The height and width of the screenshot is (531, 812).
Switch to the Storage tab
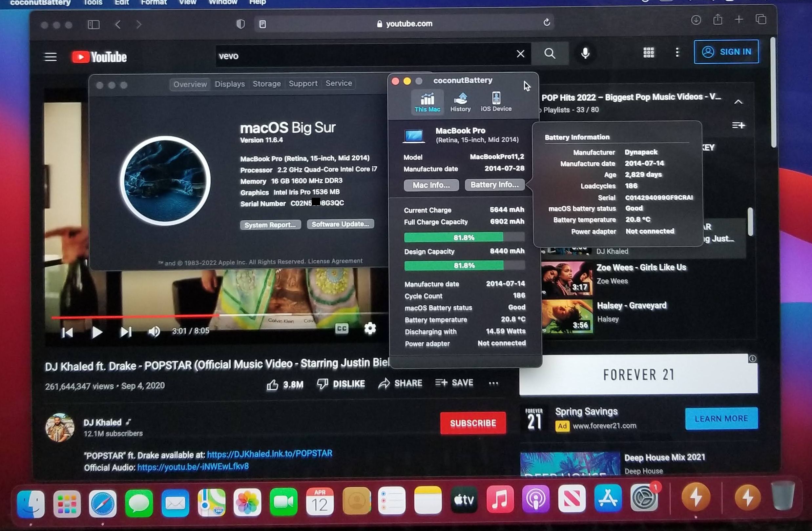click(x=266, y=84)
